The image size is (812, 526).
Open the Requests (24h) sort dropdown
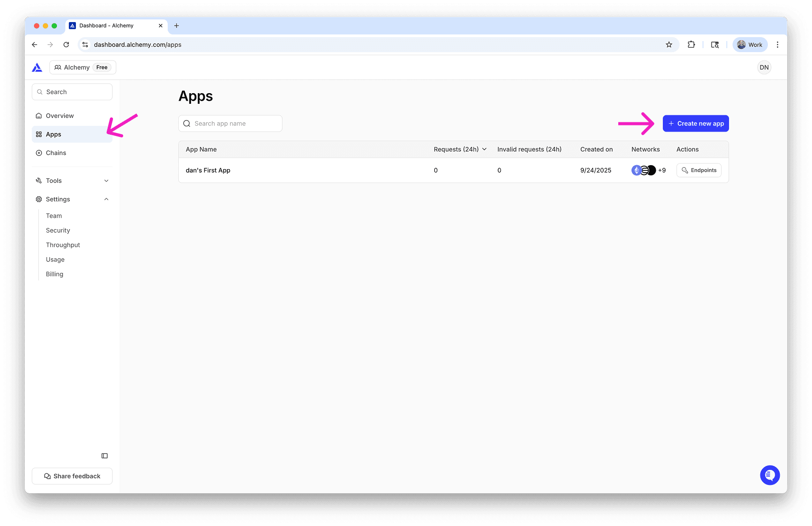[484, 149]
